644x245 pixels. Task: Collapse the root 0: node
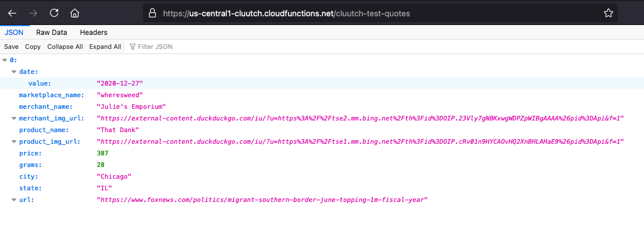click(x=5, y=60)
